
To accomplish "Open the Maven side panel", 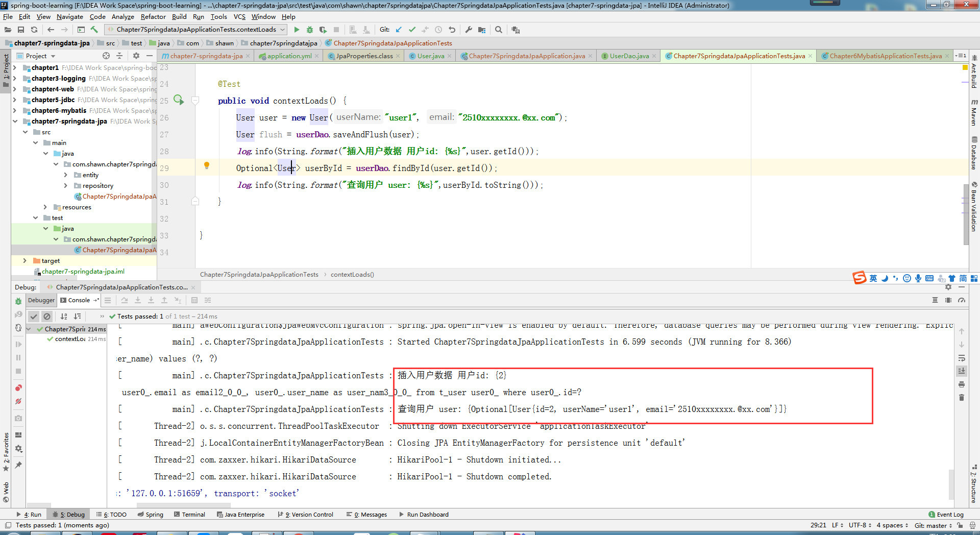I will pos(974,113).
